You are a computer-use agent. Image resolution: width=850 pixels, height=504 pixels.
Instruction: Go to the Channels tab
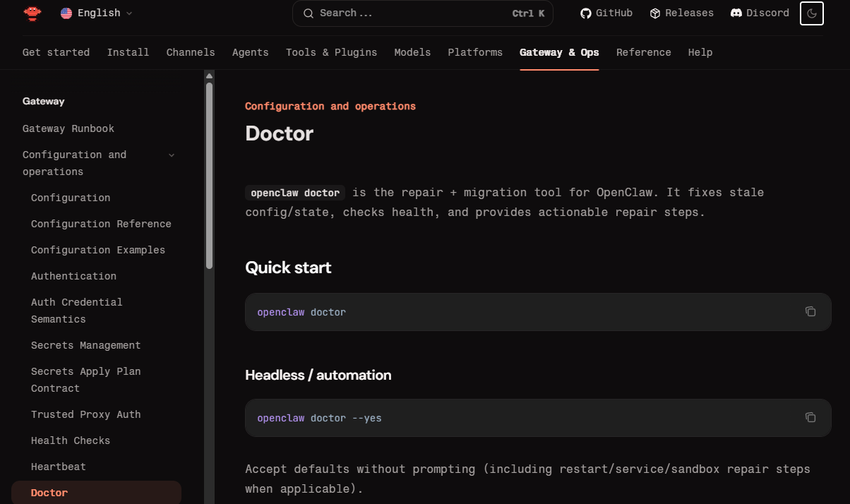pos(191,52)
